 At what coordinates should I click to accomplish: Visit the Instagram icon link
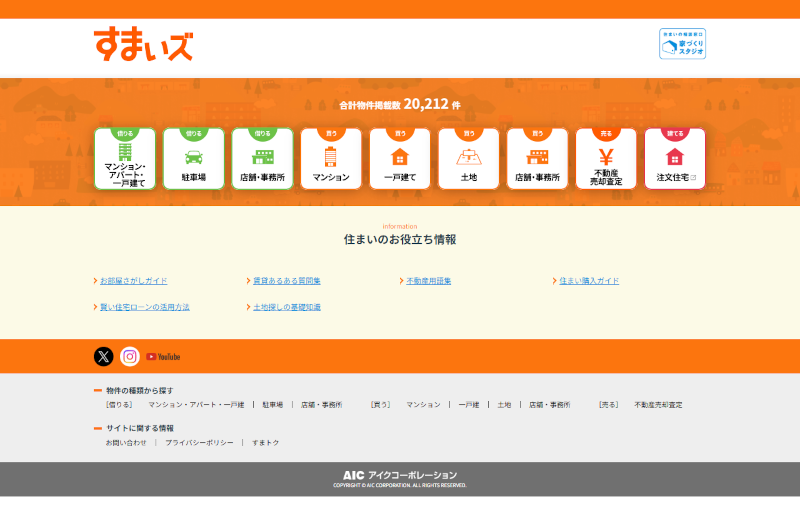click(130, 356)
